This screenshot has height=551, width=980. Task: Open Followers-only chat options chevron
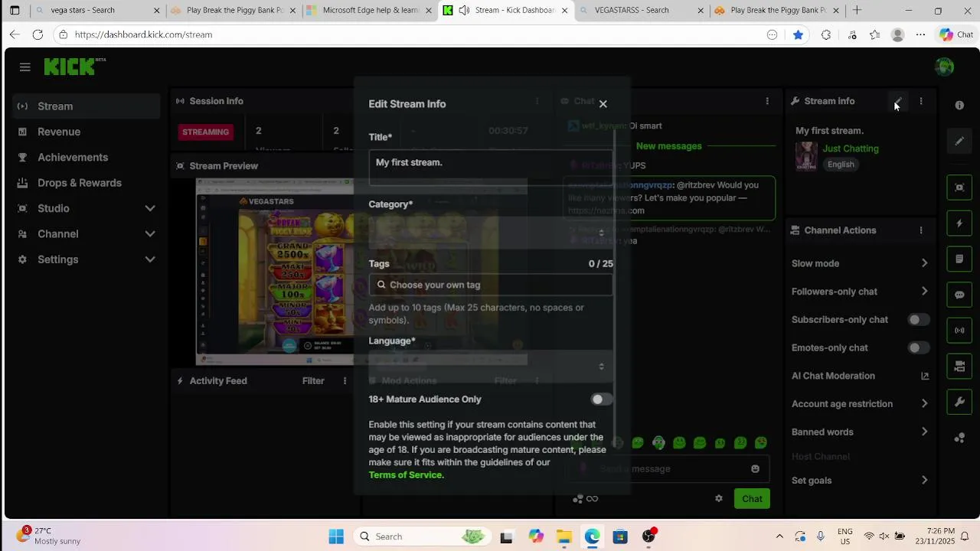[x=924, y=292]
